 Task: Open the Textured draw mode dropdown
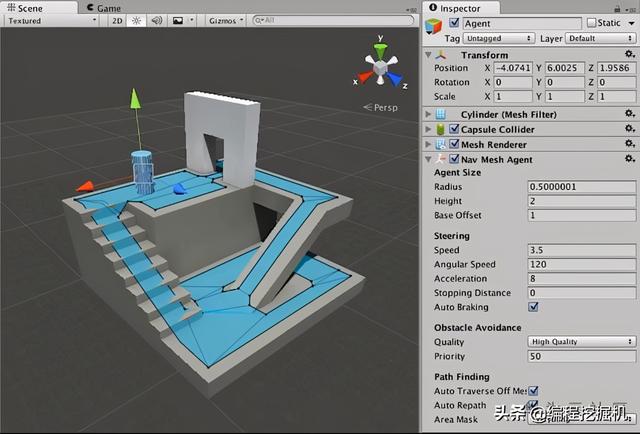[x=51, y=20]
